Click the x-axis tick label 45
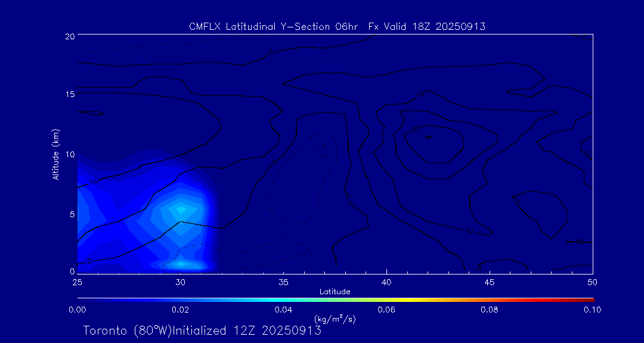This screenshot has height=343, width=644. pos(489,281)
